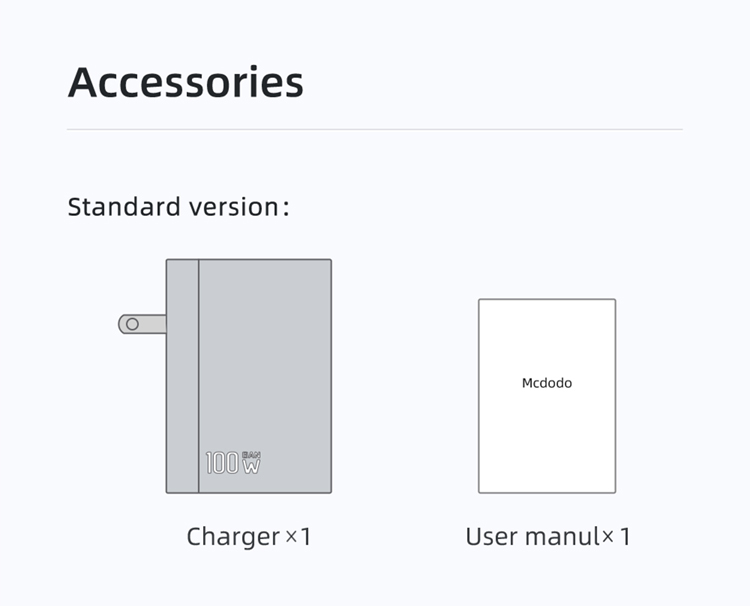This screenshot has height=606, width=750.
Task: Click the Mcdodo brand name on the manual
Action: pos(547,383)
